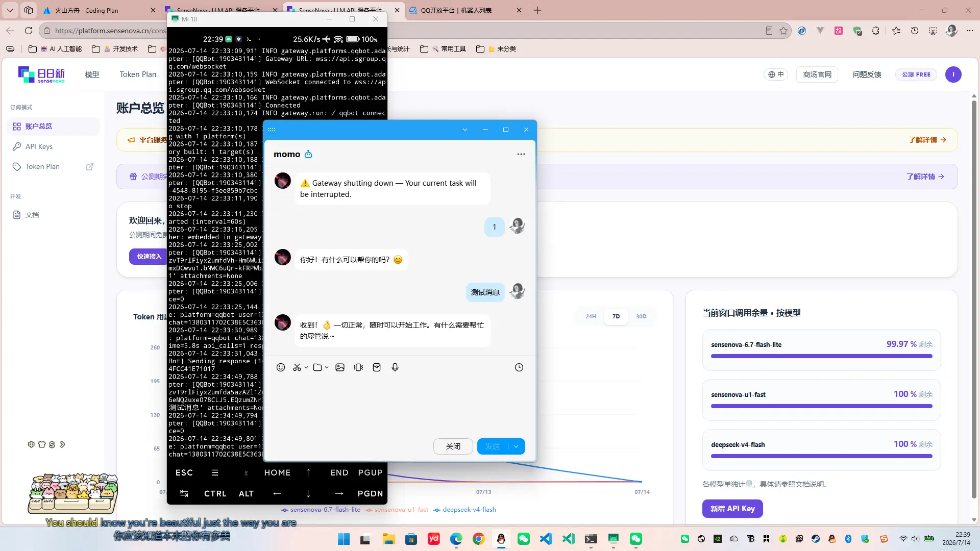Switch to 火山方舟 - Coding Plan browser tab
Screen dimensions: 980x551
click(100, 10)
